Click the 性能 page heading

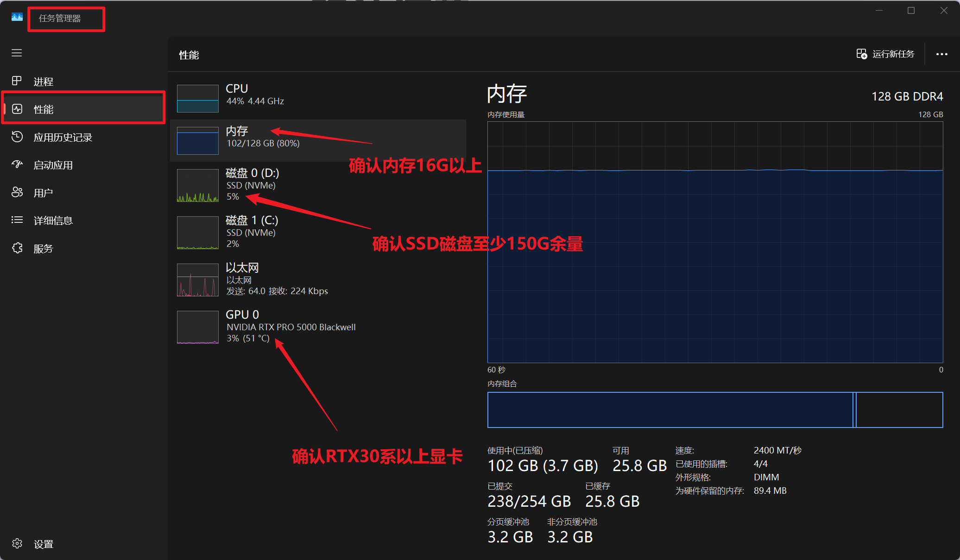pos(189,55)
